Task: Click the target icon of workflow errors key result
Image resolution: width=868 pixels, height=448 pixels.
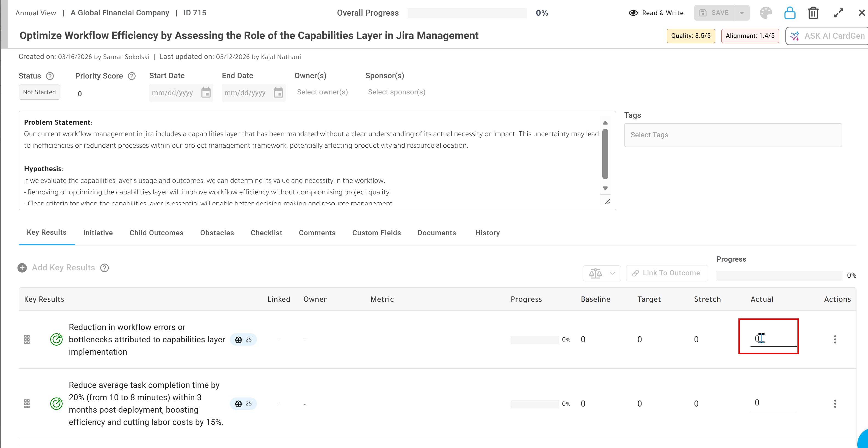Action: 56,339
